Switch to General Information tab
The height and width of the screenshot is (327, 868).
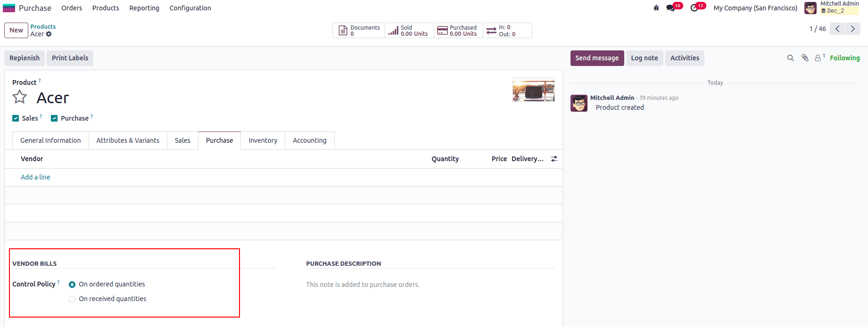(50, 140)
